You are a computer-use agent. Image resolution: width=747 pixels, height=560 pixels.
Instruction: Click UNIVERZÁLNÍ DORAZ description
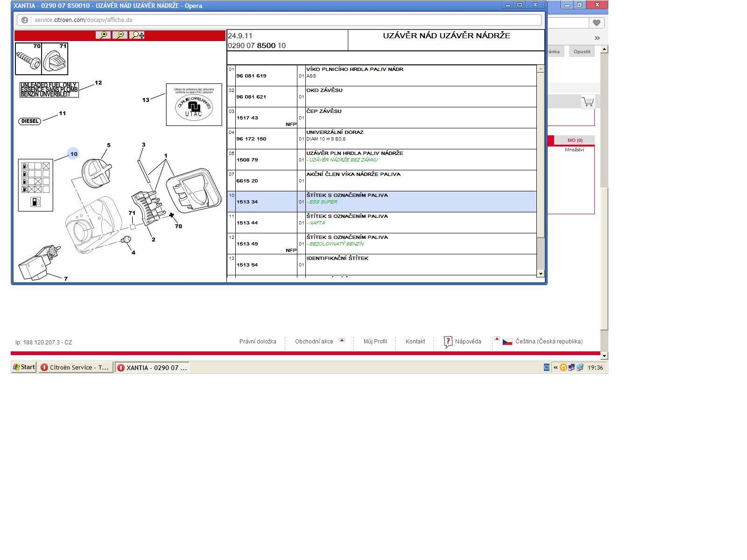pos(335,132)
